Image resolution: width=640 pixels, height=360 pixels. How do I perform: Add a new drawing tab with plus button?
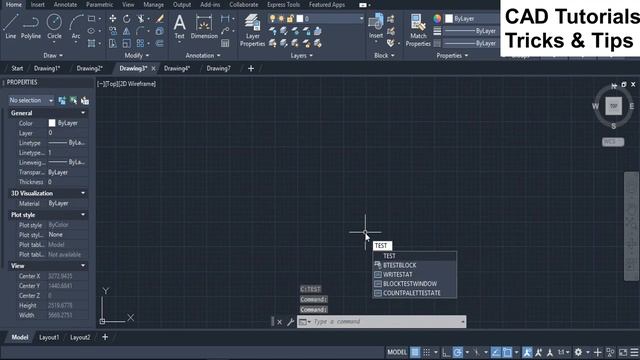pos(251,69)
